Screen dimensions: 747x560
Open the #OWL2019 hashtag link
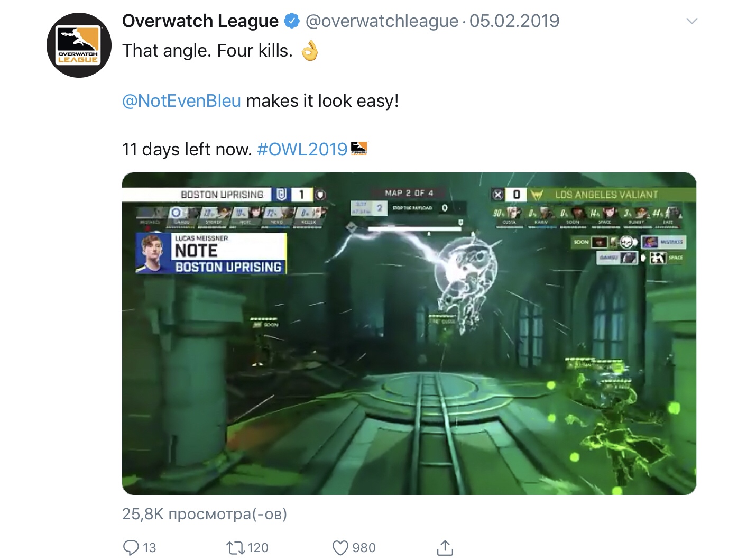(x=302, y=150)
